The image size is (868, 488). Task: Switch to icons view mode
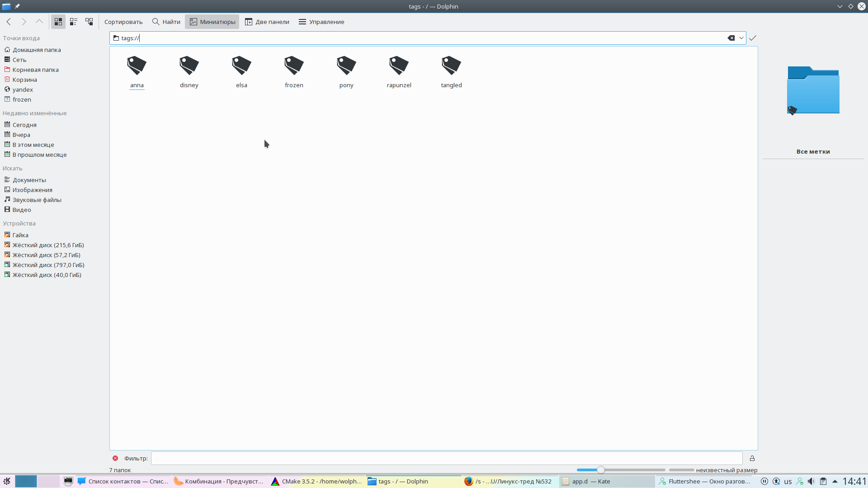58,22
